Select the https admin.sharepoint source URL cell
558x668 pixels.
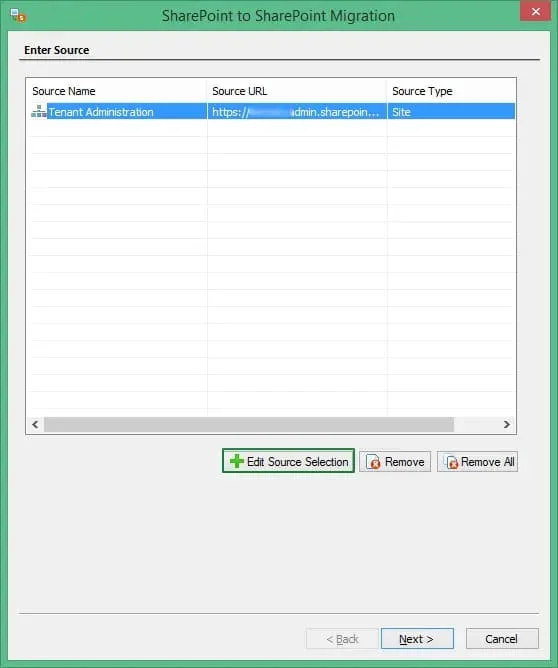(297, 111)
